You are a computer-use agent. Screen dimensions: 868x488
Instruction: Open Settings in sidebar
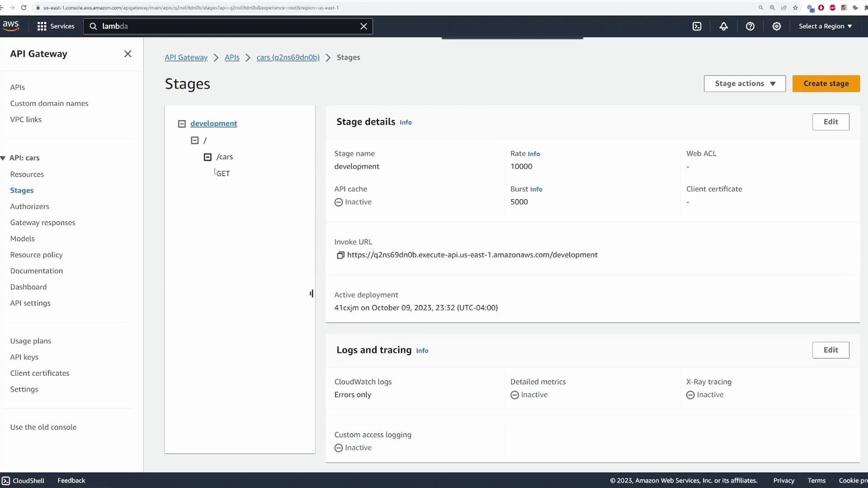(24, 389)
